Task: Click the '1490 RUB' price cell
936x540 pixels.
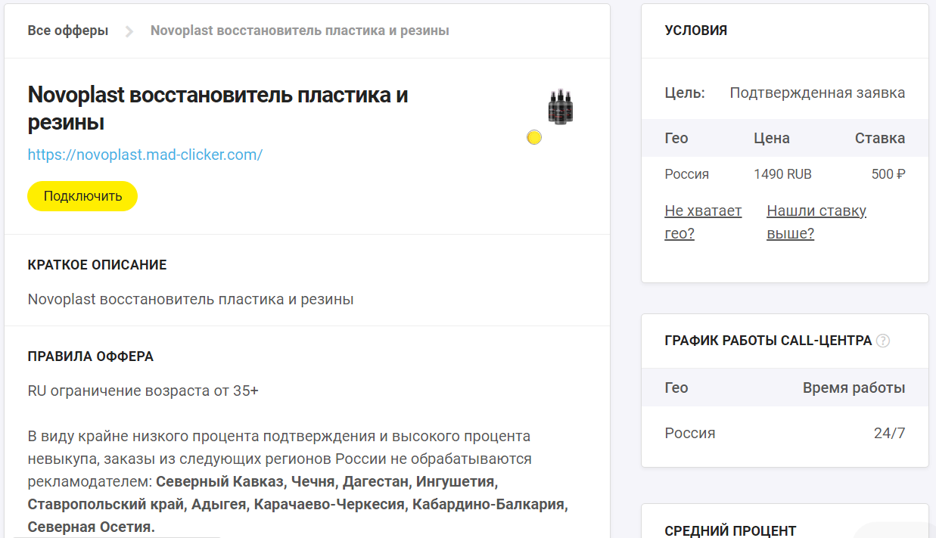Action: coord(783,174)
